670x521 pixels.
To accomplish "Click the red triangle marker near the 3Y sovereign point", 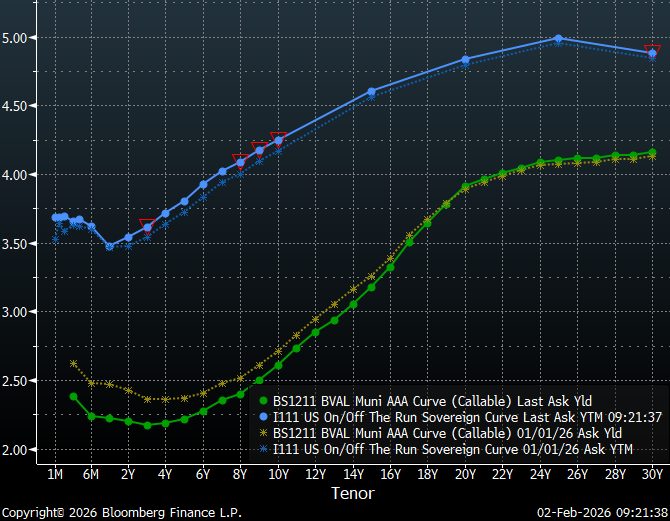I will pyautogui.click(x=147, y=223).
